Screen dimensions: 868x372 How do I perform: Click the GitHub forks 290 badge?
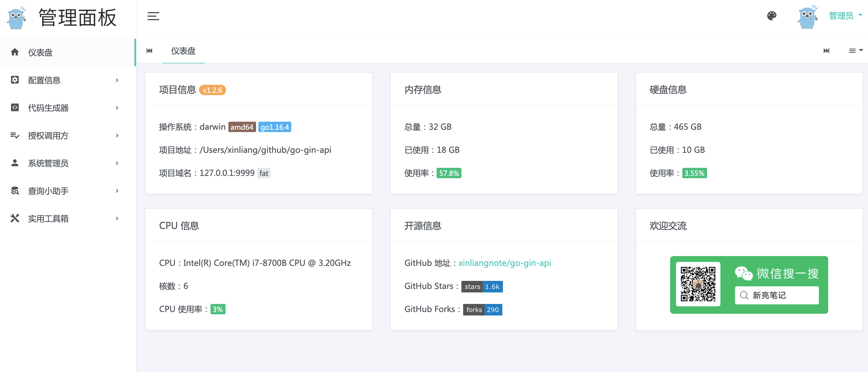click(482, 310)
